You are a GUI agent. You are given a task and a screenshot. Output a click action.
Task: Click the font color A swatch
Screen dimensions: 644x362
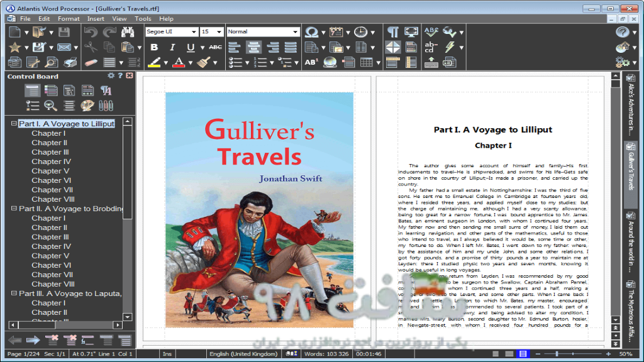(179, 62)
